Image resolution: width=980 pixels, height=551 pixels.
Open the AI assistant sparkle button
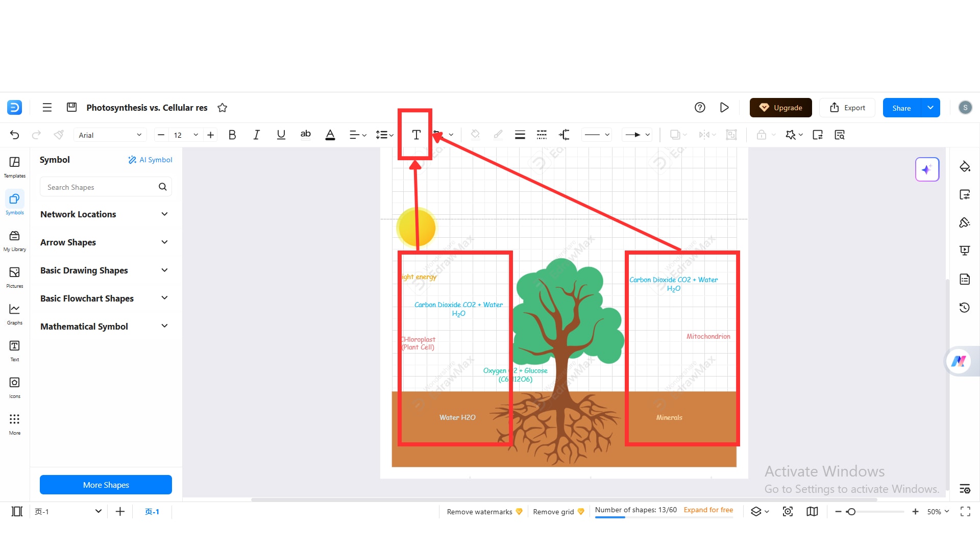[927, 169]
